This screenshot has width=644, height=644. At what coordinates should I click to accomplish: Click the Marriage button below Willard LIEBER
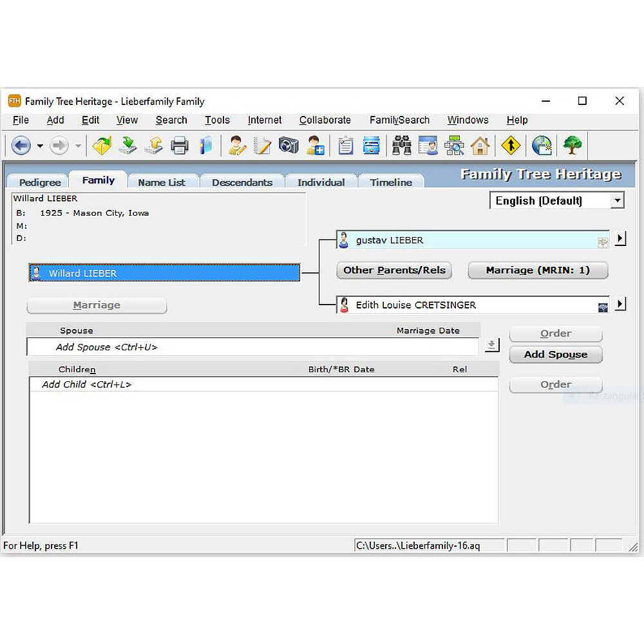tap(97, 305)
